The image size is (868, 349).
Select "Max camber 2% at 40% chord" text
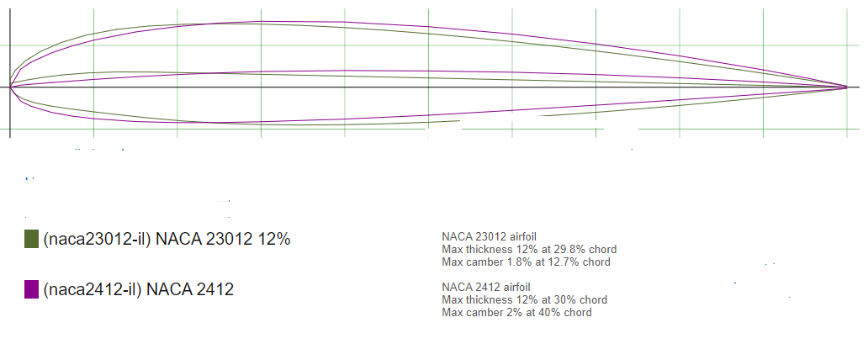tap(516, 313)
